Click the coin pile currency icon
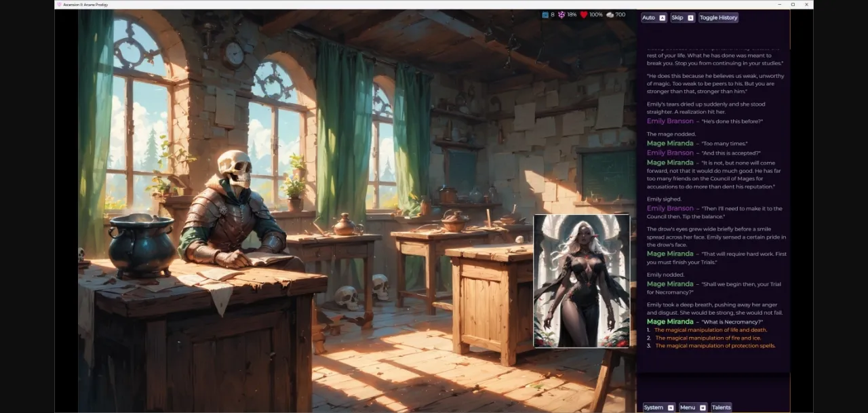Image resolution: width=868 pixels, height=413 pixels. click(x=610, y=14)
